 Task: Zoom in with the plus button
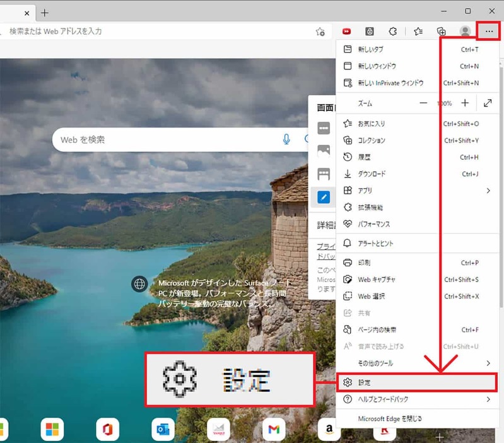pyautogui.click(x=465, y=103)
